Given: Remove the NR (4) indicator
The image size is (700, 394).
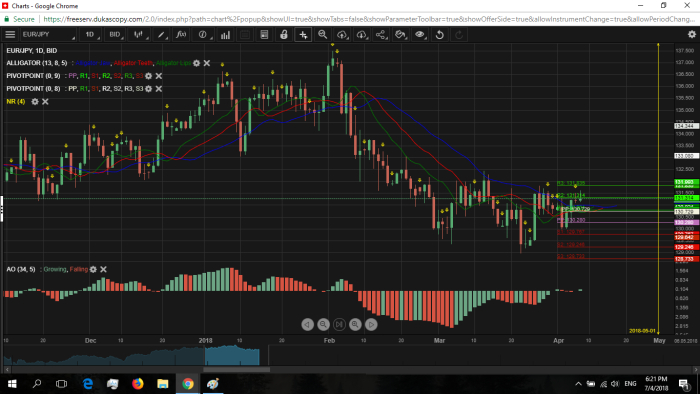Looking at the screenshot, I should coord(45,102).
